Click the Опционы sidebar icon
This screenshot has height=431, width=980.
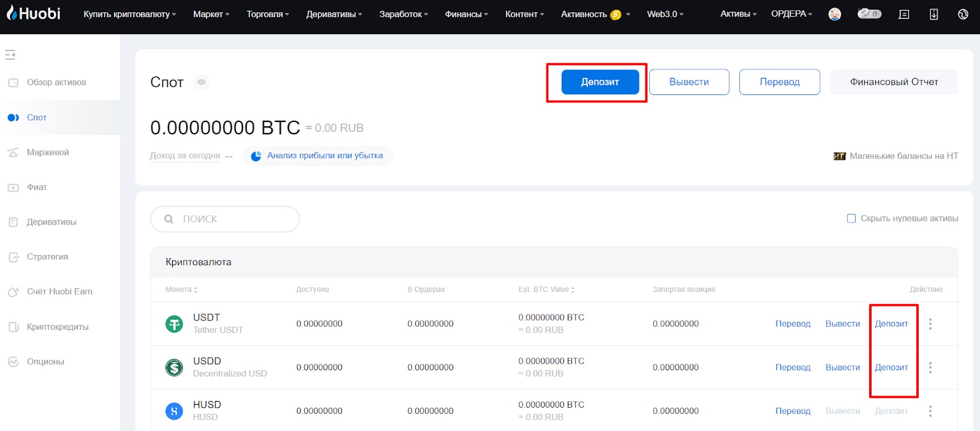pyautogui.click(x=13, y=362)
